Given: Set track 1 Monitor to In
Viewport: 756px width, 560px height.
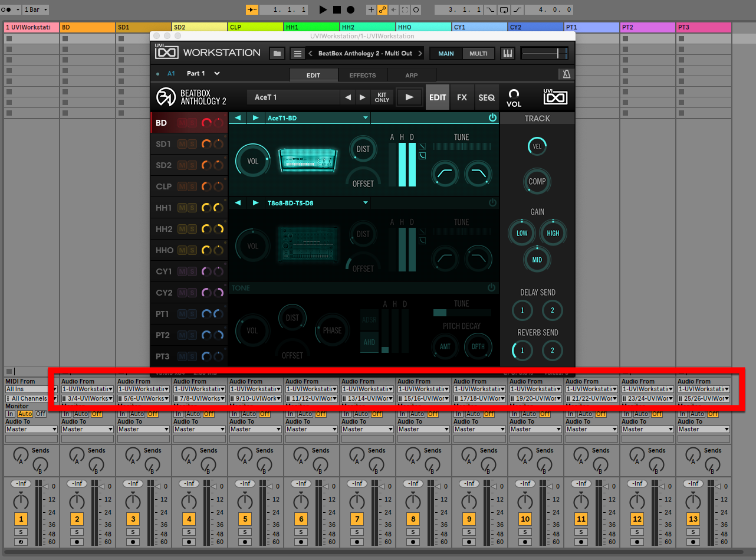Looking at the screenshot, I should [10, 414].
